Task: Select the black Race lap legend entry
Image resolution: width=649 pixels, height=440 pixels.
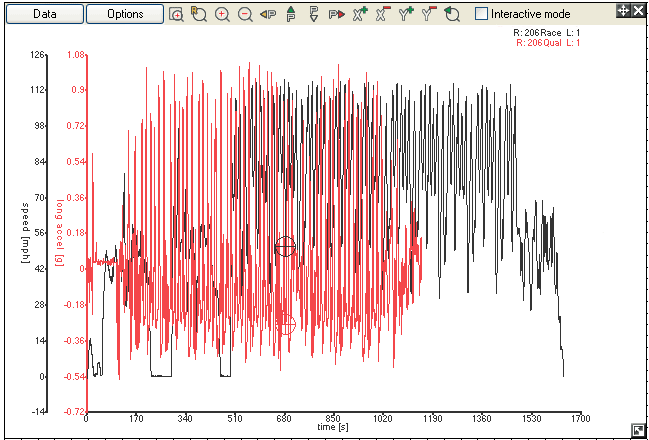Action: point(546,33)
